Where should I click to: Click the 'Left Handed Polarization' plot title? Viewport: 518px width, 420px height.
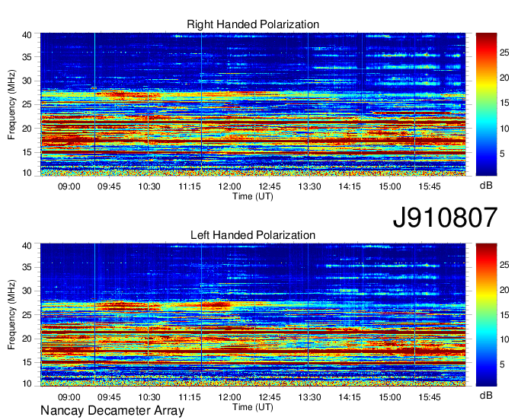(x=253, y=235)
